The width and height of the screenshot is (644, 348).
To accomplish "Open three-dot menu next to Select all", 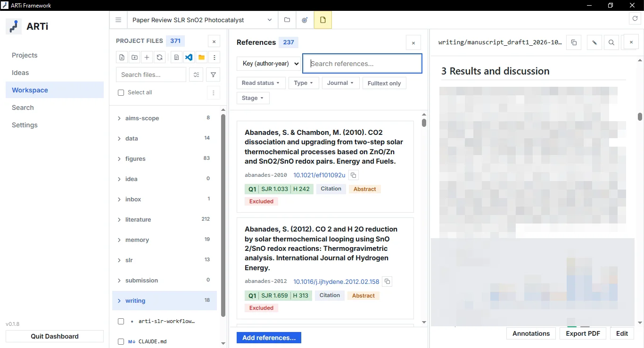I will pyautogui.click(x=214, y=92).
